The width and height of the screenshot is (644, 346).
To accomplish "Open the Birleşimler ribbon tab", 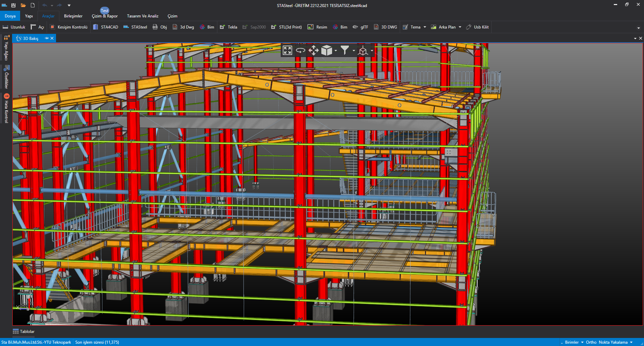I will point(73,16).
